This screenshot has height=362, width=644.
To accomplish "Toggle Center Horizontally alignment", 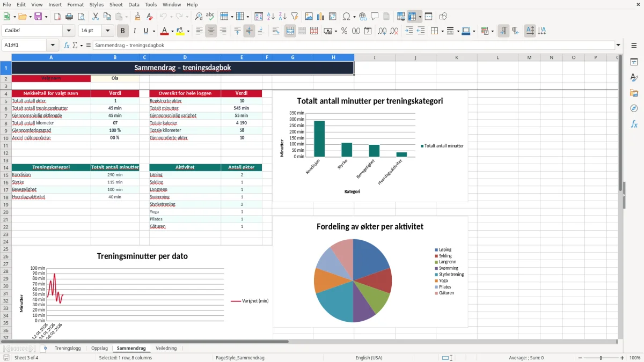I will point(211,31).
